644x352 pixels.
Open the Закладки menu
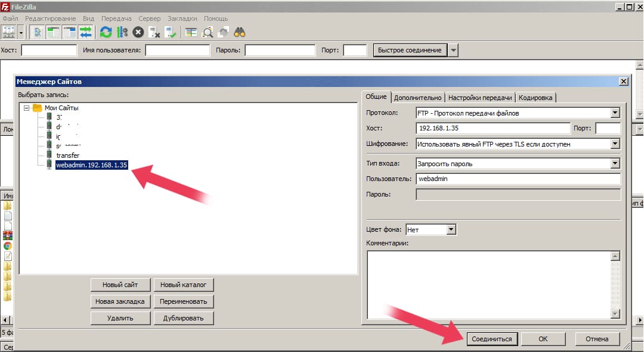pos(182,18)
